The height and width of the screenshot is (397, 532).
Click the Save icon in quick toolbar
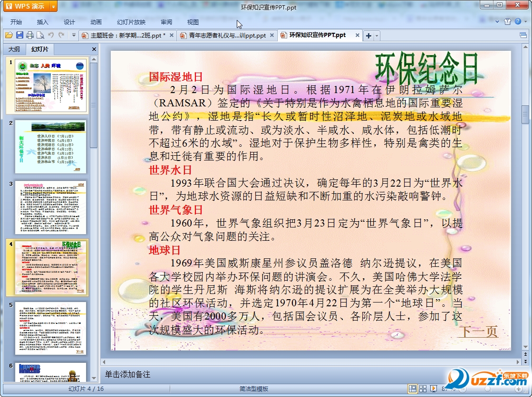pos(19,35)
